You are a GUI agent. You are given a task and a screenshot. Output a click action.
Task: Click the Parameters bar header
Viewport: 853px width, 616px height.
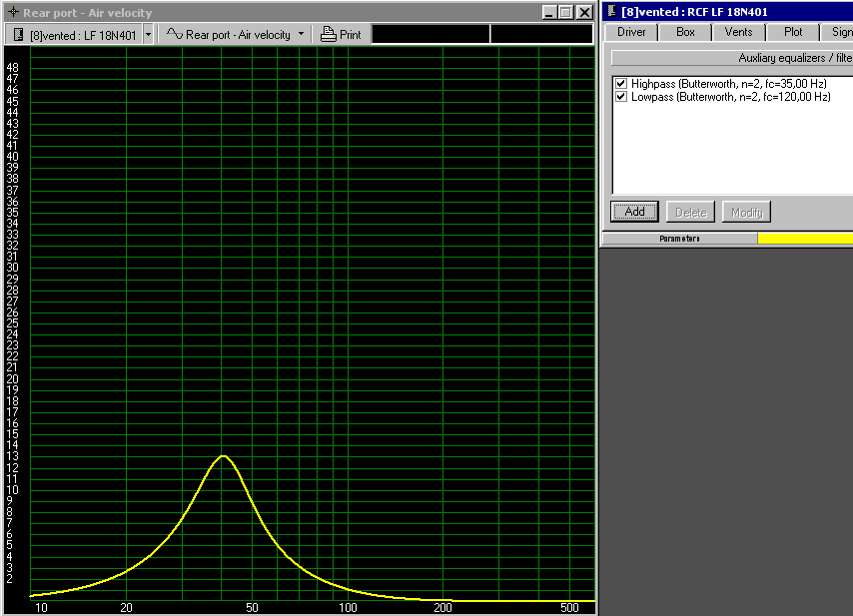click(679, 239)
